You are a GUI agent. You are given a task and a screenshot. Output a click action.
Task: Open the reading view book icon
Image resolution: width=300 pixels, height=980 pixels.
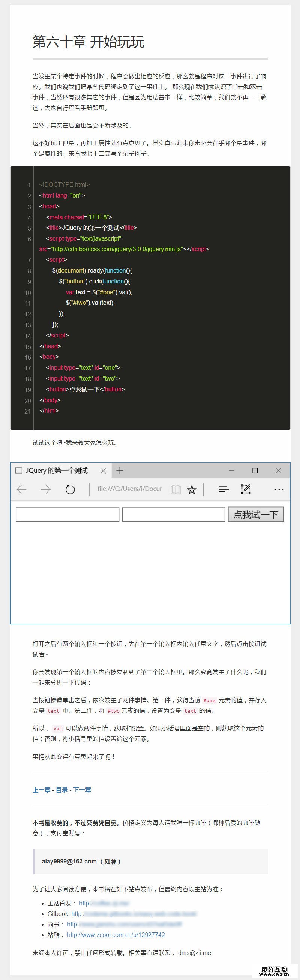point(175,489)
